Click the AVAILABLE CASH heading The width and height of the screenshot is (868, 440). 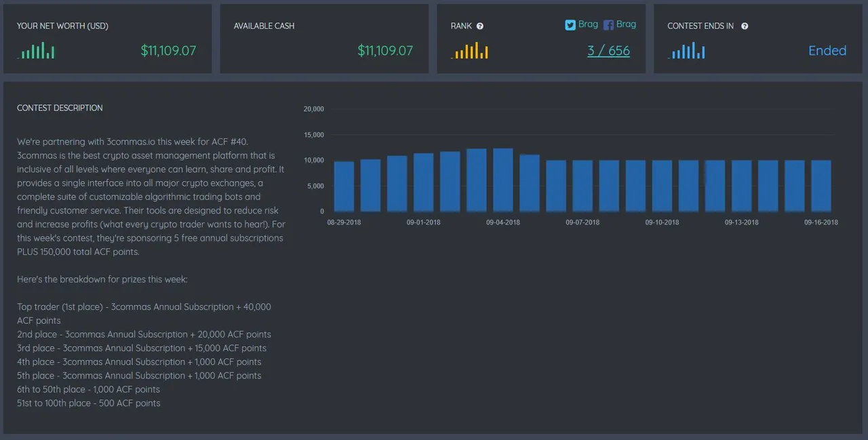point(264,26)
